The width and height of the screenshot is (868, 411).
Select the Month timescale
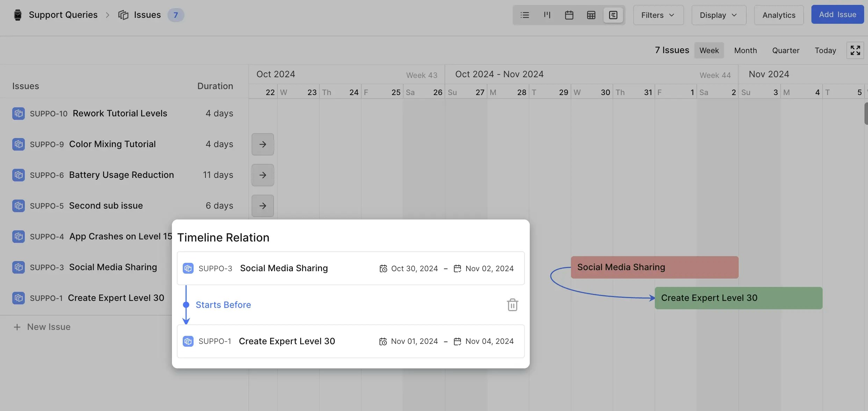coord(745,50)
